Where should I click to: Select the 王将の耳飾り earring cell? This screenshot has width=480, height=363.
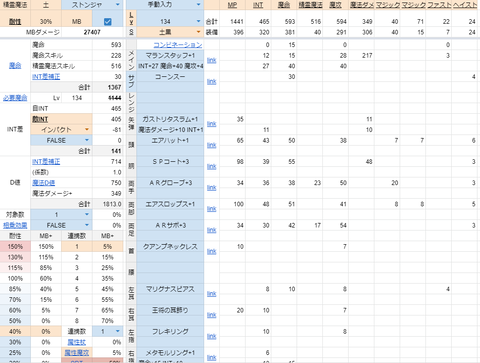pyautogui.click(x=170, y=310)
